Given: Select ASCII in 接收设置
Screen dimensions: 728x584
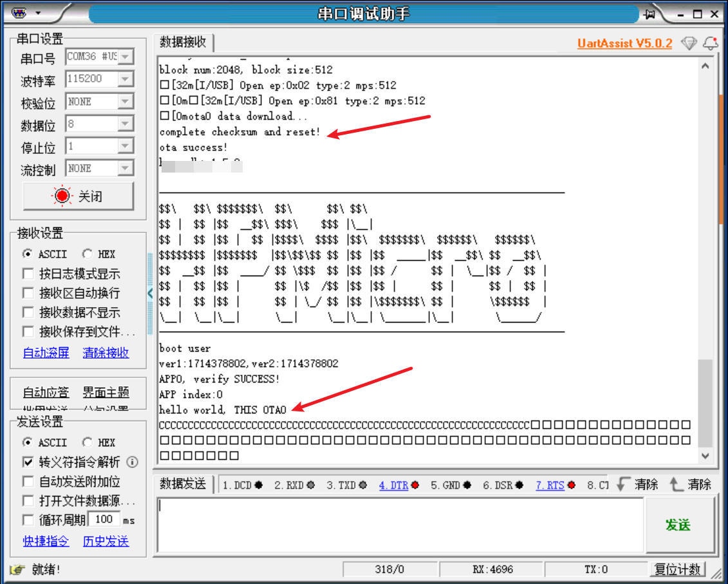Looking at the screenshot, I should tap(28, 254).
